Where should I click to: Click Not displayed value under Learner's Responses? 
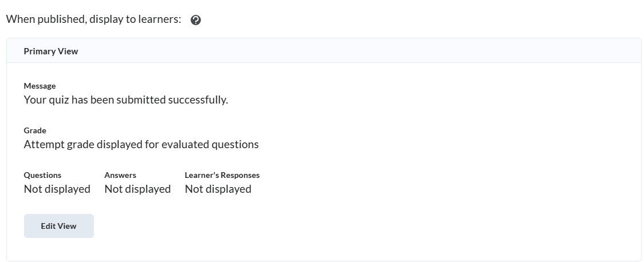click(218, 189)
